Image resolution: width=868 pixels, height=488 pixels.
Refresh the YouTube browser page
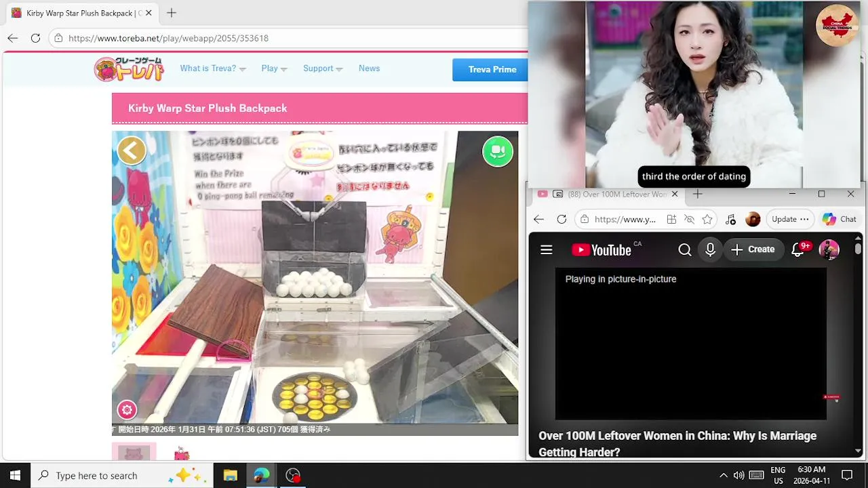pos(561,219)
